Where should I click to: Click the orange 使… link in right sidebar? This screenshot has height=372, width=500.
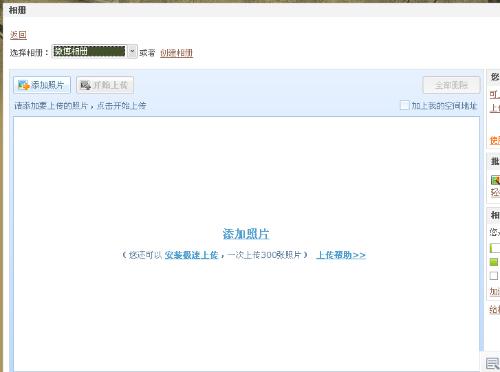coord(495,140)
